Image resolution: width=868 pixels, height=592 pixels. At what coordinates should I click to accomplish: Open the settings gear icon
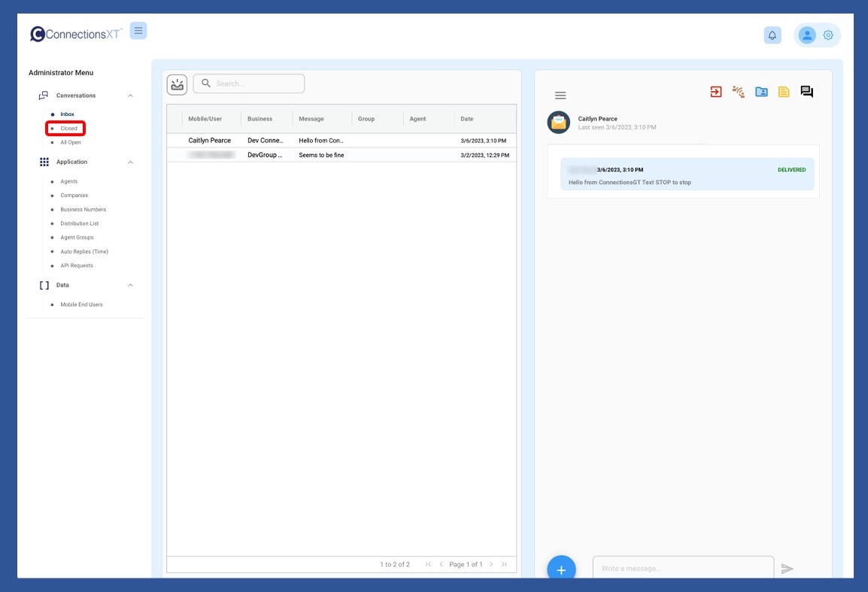pyautogui.click(x=828, y=35)
